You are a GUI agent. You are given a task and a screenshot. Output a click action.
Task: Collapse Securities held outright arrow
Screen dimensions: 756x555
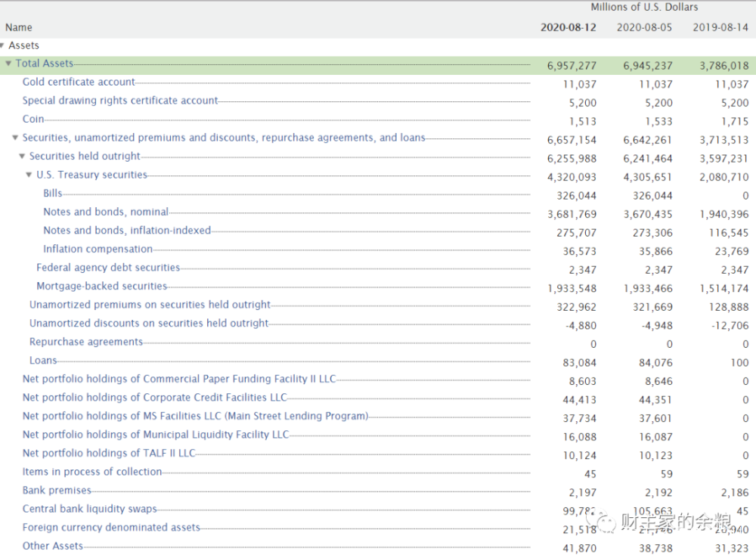22,157
